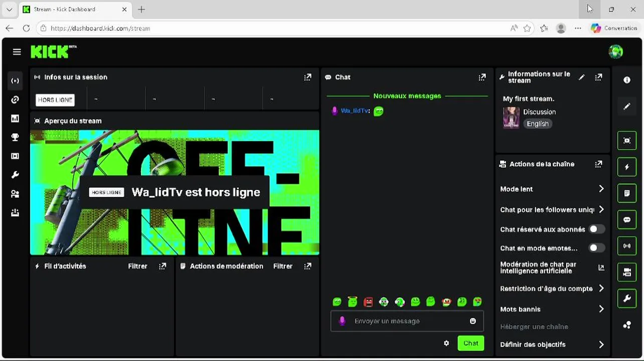Focus the Envoyer un message field
This screenshot has height=361, width=644.
(x=407, y=321)
